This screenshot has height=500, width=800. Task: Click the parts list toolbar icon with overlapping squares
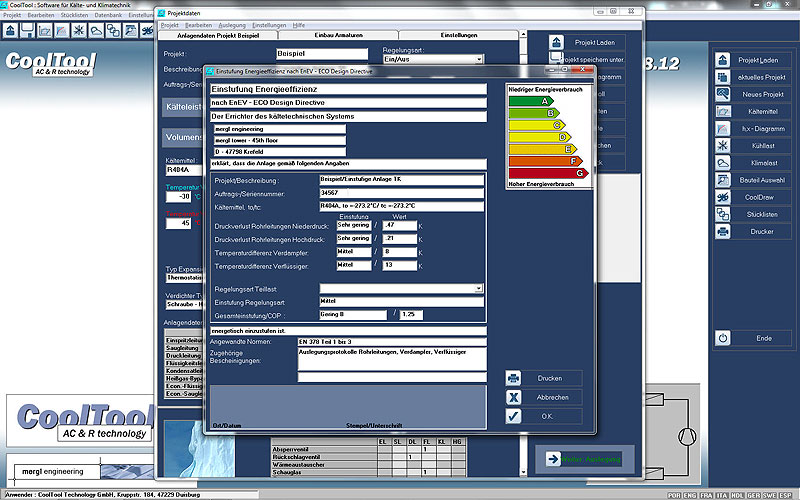pyautogui.click(x=113, y=31)
